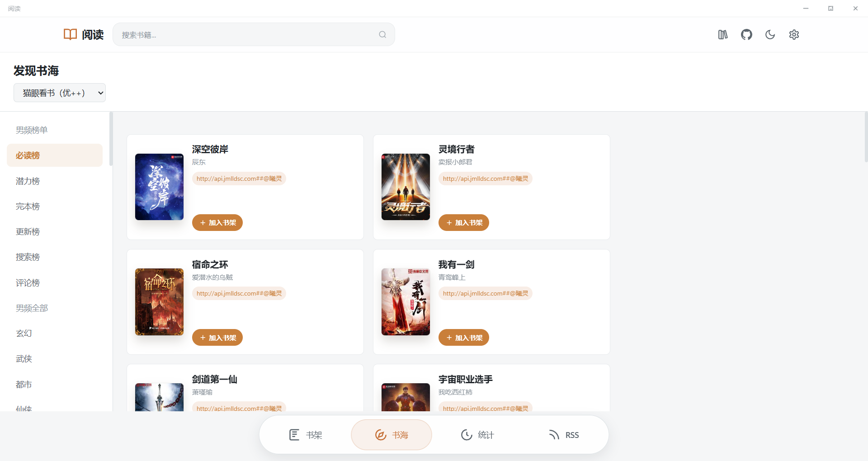
Task: Select 都市 genre in sidebar
Action: [55, 385]
